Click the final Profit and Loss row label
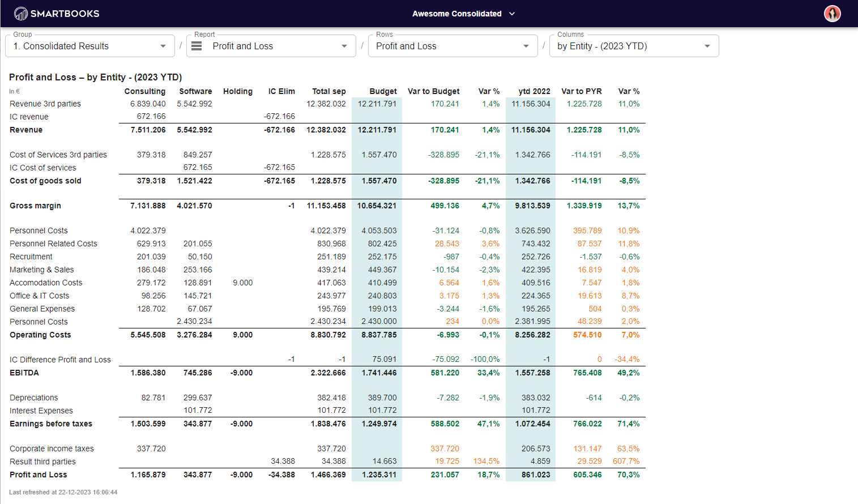 pyautogui.click(x=39, y=475)
